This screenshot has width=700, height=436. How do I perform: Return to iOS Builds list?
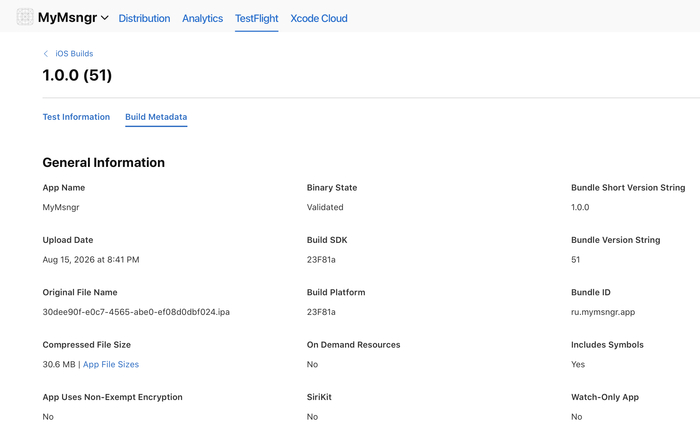click(x=74, y=54)
